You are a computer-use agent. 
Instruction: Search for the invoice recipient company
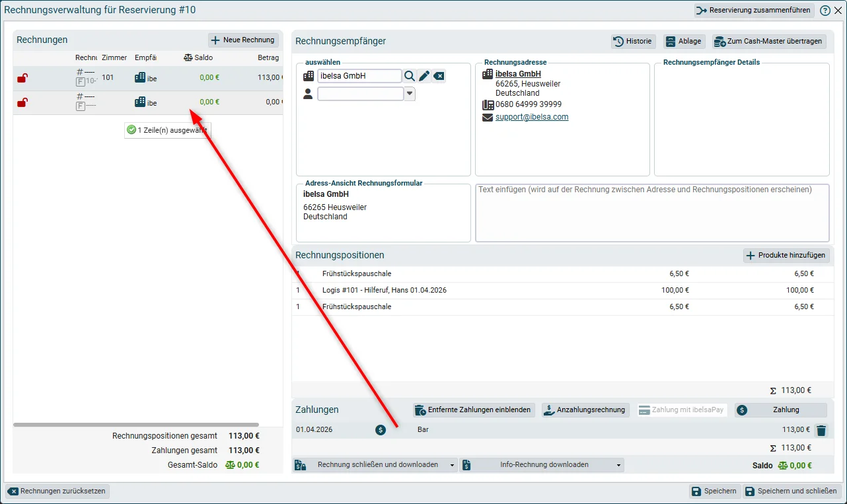point(410,76)
